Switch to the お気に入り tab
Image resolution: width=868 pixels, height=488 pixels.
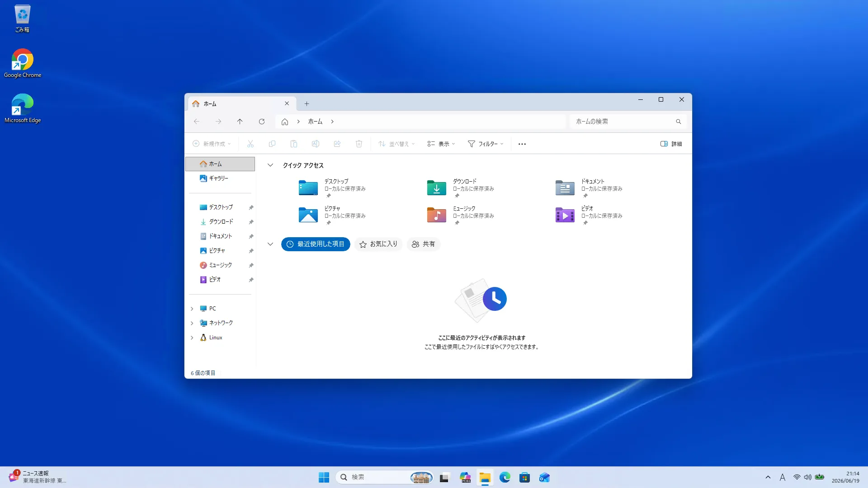click(378, 244)
